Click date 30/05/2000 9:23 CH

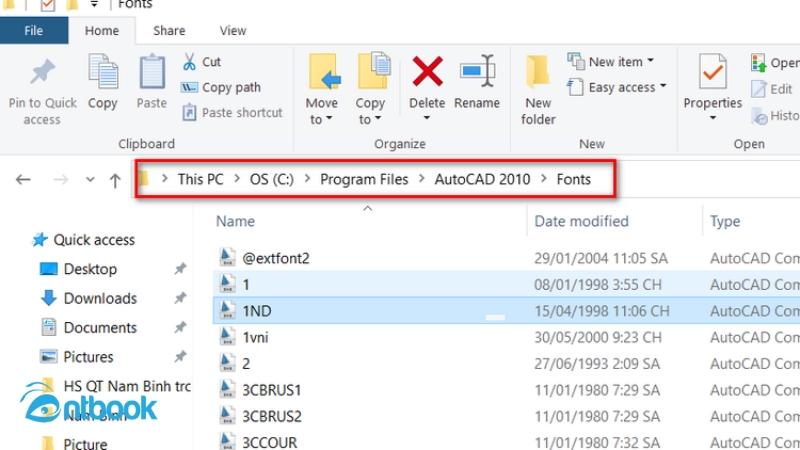point(597,337)
